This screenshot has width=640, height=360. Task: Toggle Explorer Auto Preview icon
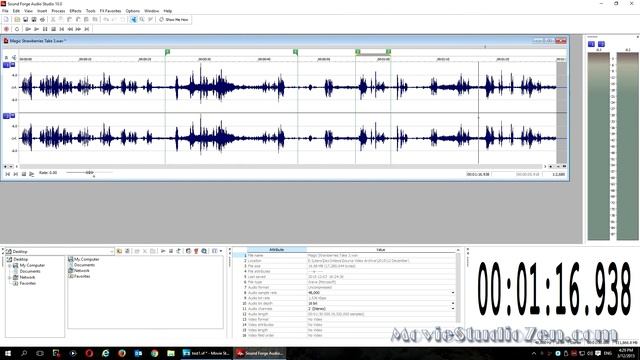point(178,251)
